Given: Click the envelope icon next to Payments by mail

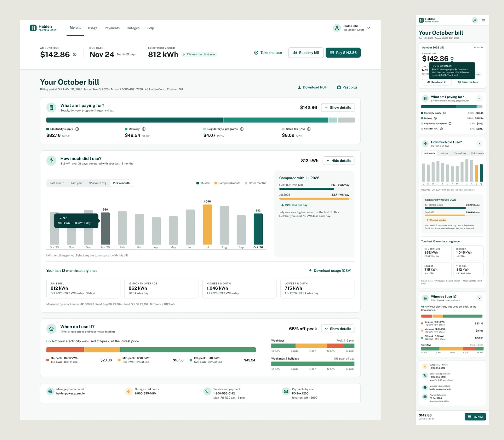Looking at the screenshot, I should point(286,391).
